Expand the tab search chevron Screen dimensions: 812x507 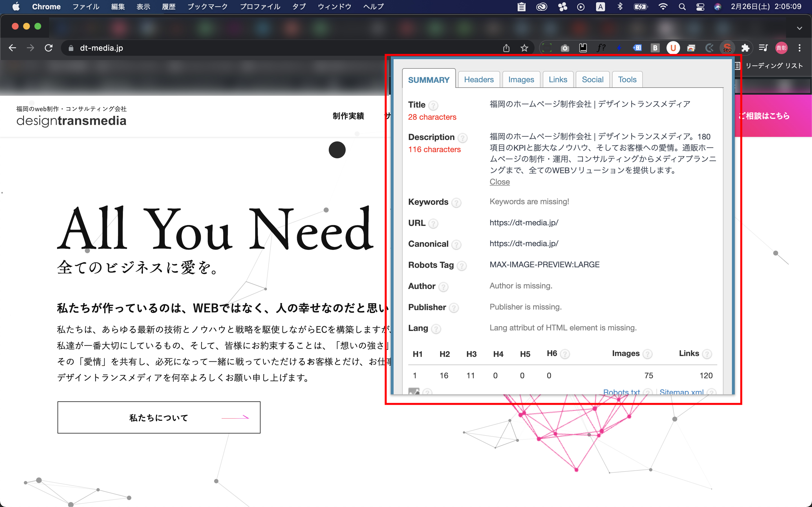point(799,28)
